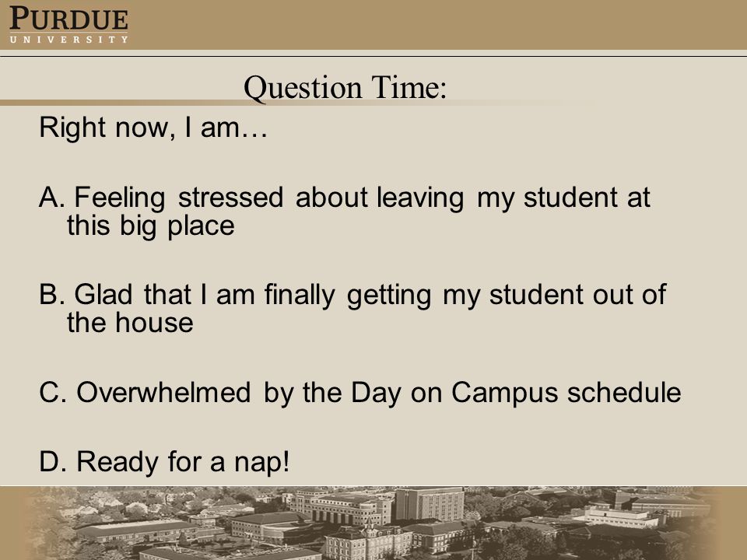This screenshot has width=747, height=560.
Task: Click the 'Right now, I am…' prompt text
Action: pyautogui.click(x=153, y=128)
